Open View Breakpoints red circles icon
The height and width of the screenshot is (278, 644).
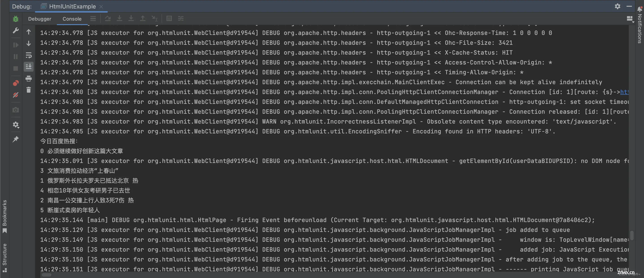(15, 83)
